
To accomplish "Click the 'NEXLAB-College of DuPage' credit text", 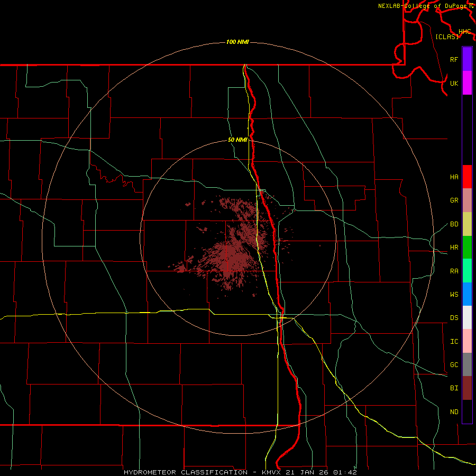I will (422, 6).
